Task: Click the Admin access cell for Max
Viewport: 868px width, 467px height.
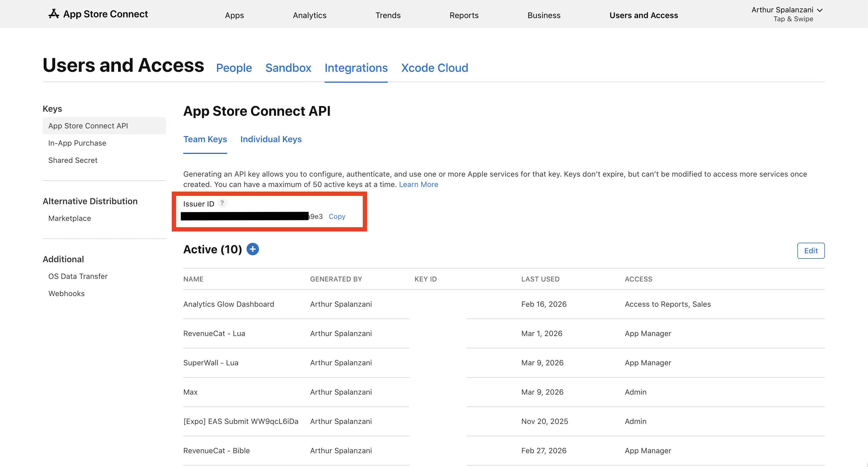Action: coord(636,392)
